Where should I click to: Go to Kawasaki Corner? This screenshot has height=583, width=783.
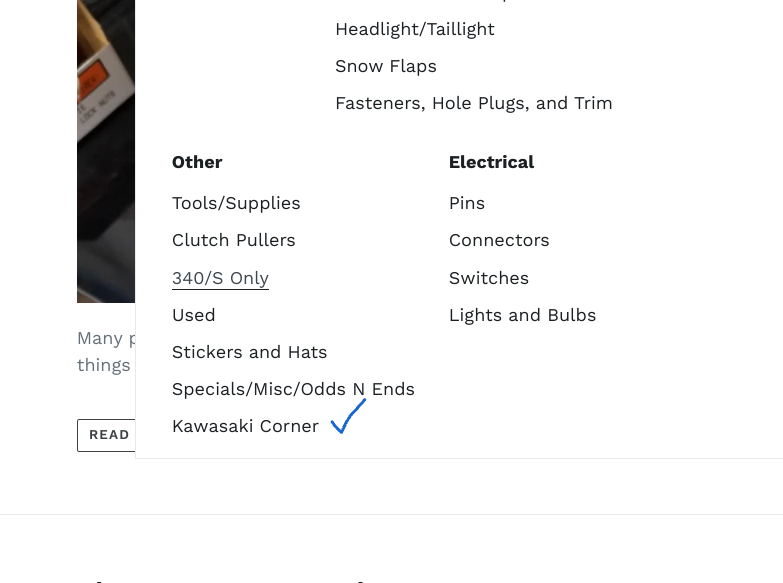pos(245,426)
